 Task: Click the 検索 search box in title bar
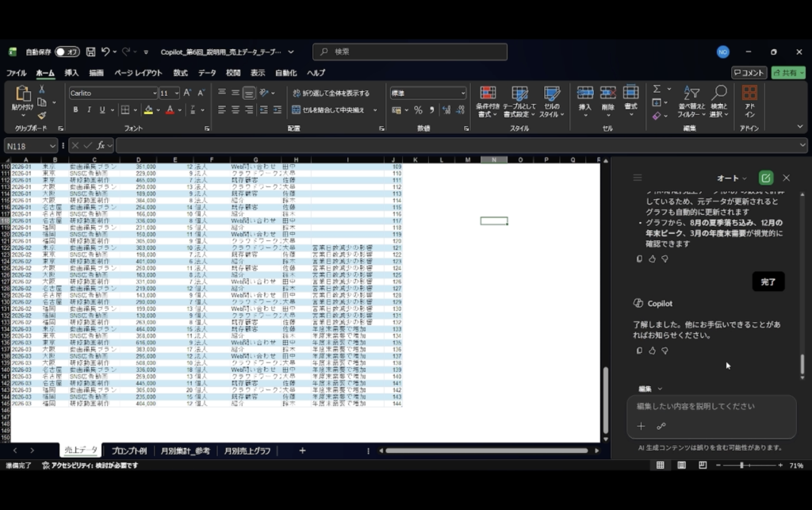click(x=410, y=52)
